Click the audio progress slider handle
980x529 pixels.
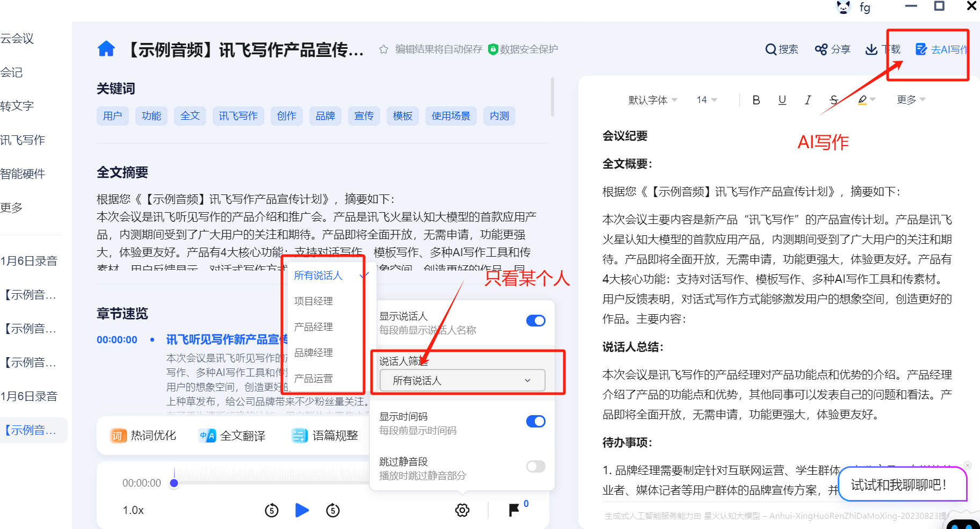tap(174, 483)
